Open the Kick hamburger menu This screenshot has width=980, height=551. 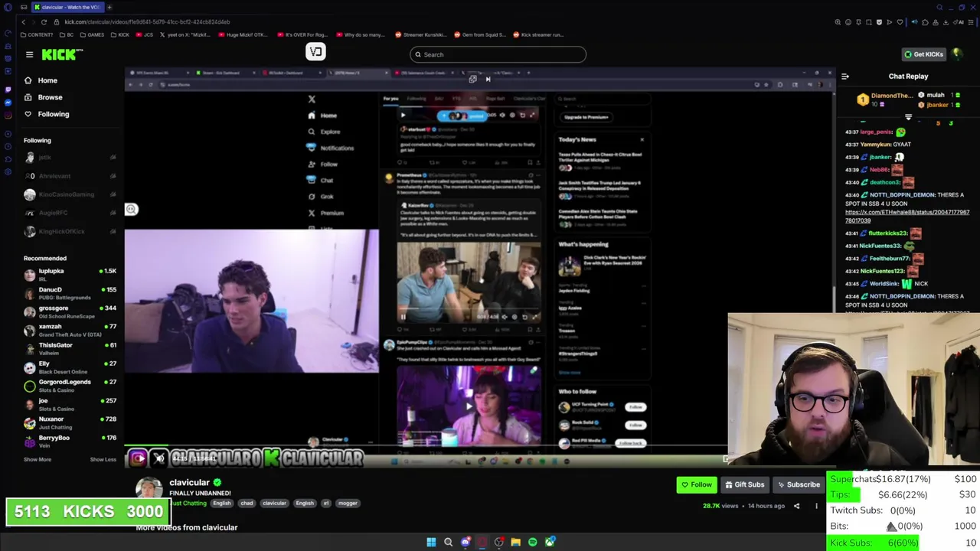point(29,54)
